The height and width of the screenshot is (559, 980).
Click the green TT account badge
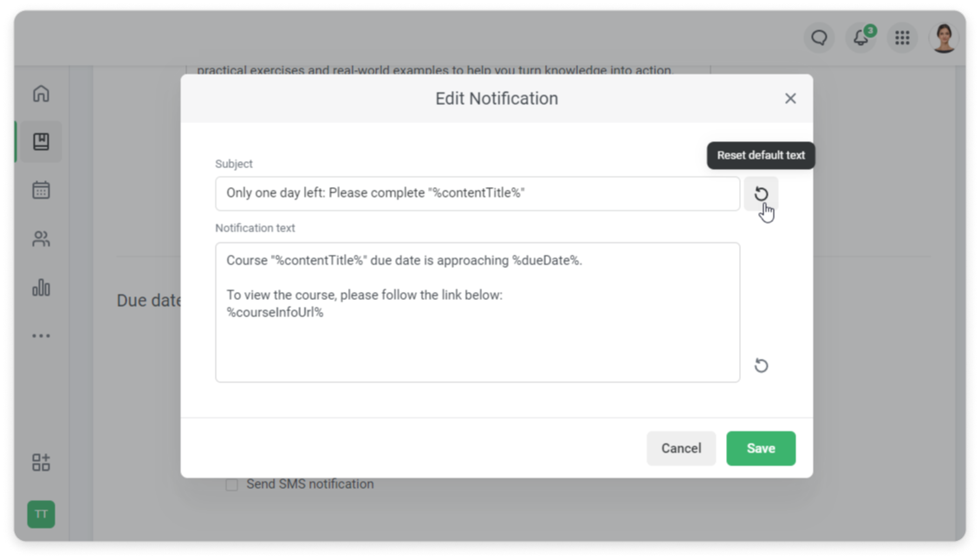pyautogui.click(x=41, y=514)
